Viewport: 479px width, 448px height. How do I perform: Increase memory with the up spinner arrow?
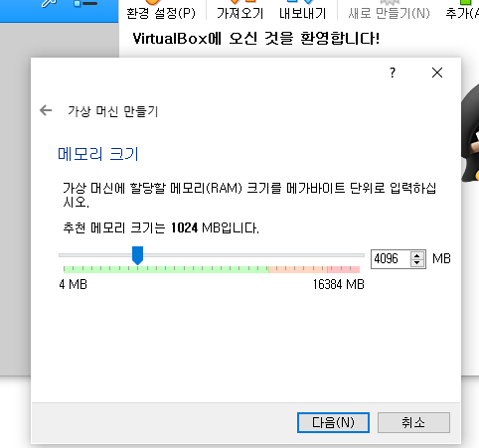point(417,255)
